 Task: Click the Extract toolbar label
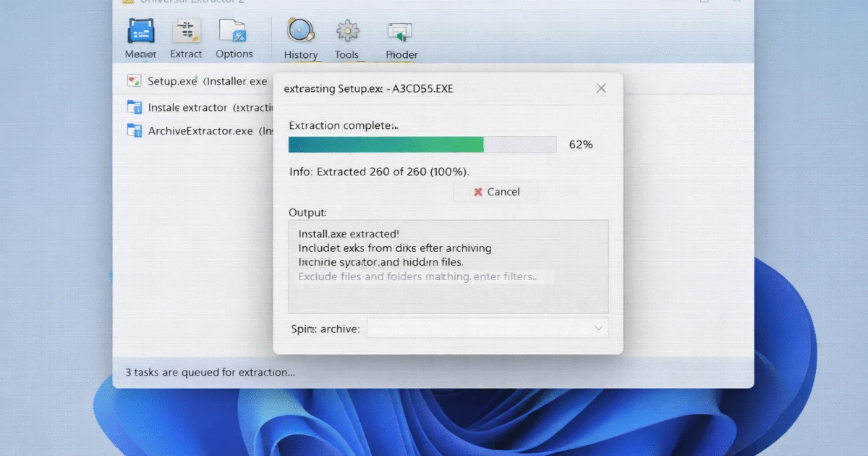point(186,54)
